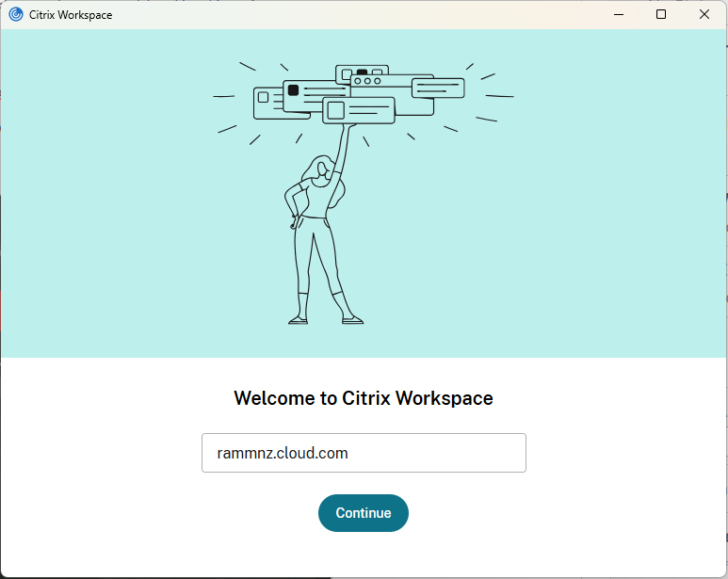Click the woman holding windows illustration
Screen dimensions: 728x579
point(364,193)
